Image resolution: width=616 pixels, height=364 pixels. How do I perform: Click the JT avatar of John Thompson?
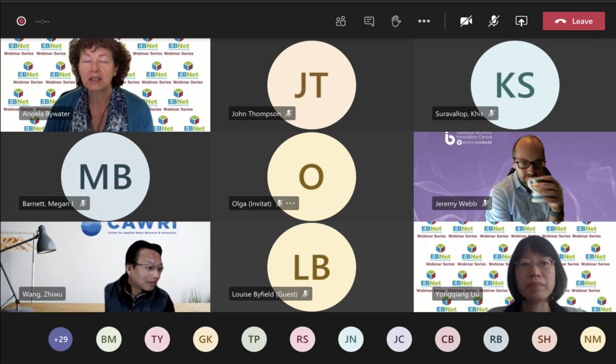[312, 85]
